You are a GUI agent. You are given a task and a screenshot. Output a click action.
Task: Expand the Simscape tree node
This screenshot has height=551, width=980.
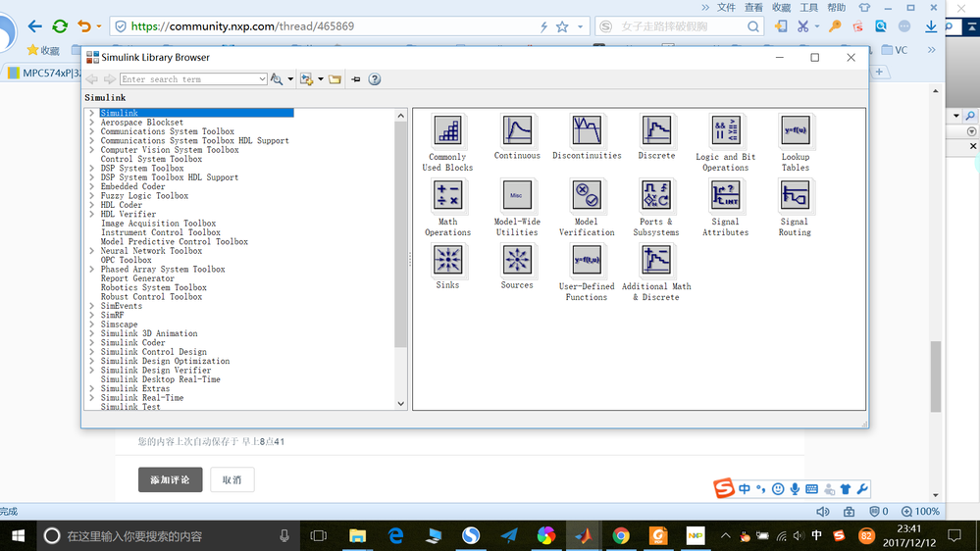(92, 325)
